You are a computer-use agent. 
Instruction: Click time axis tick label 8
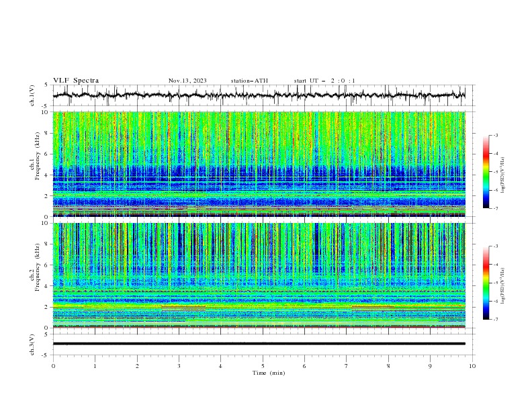pyautogui.click(x=388, y=366)
